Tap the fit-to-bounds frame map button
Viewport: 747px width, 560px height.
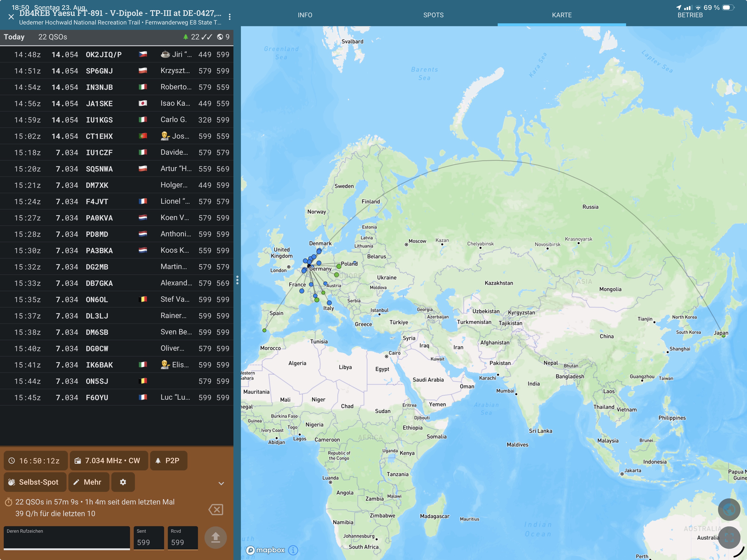pyautogui.click(x=729, y=537)
